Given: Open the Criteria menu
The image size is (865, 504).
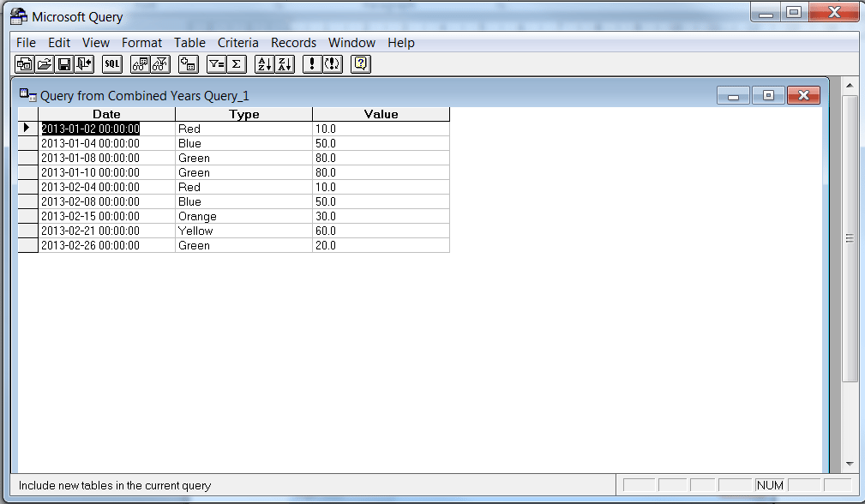Looking at the screenshot, I should click(237, 43).
